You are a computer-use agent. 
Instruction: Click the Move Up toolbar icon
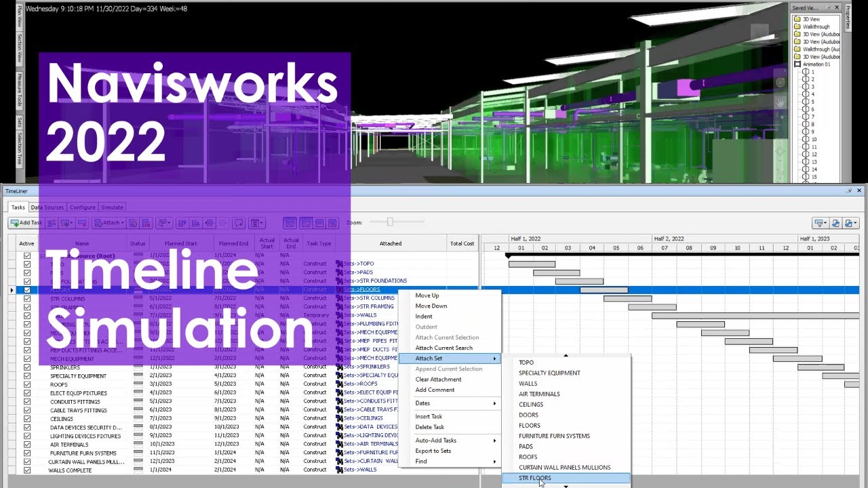[x=182, y=223]
